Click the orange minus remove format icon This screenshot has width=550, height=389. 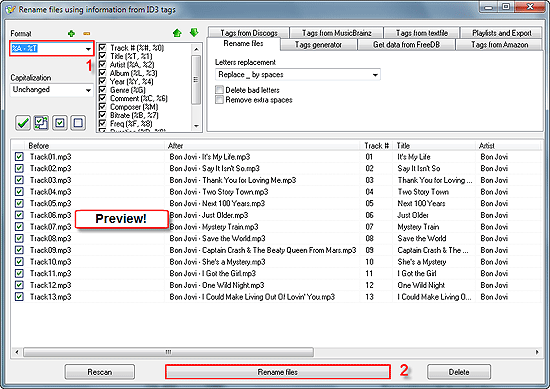pyautogui.click(x=87, y=34)
